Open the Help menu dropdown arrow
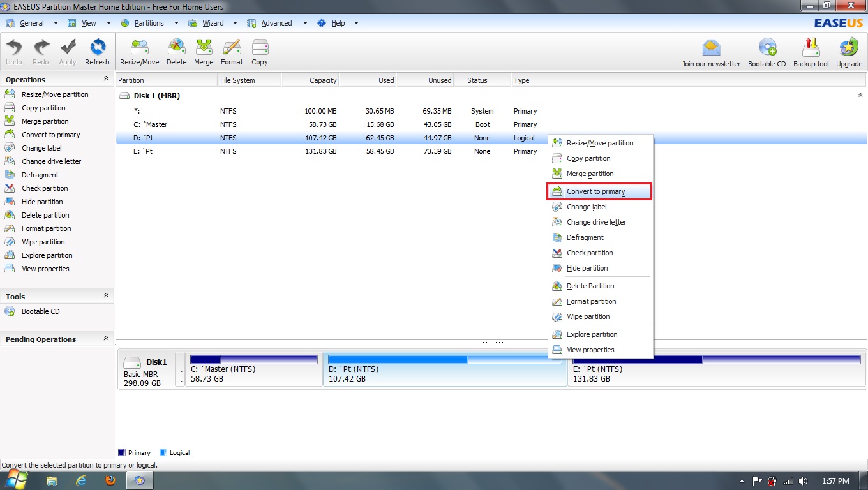 tap(356, 23)
